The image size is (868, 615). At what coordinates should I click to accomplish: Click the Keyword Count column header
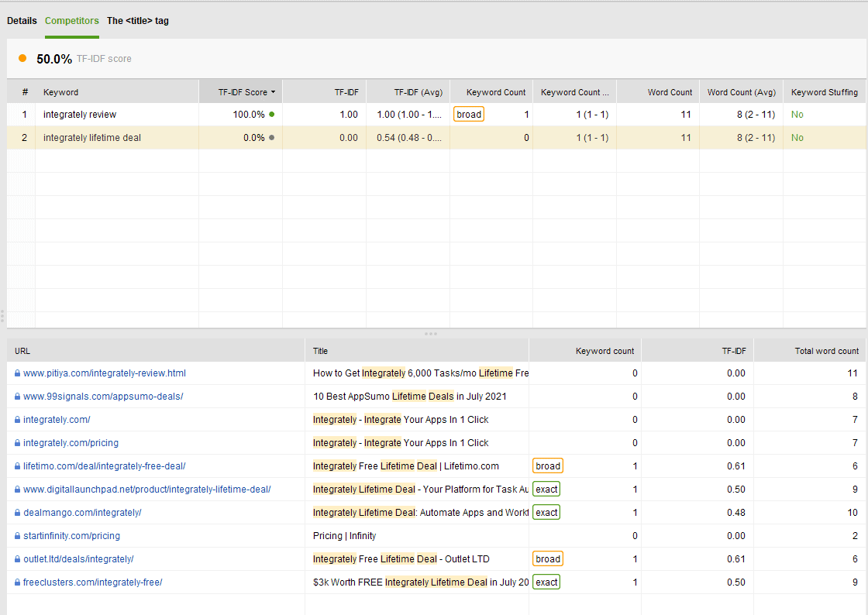(x=491, y=92)
